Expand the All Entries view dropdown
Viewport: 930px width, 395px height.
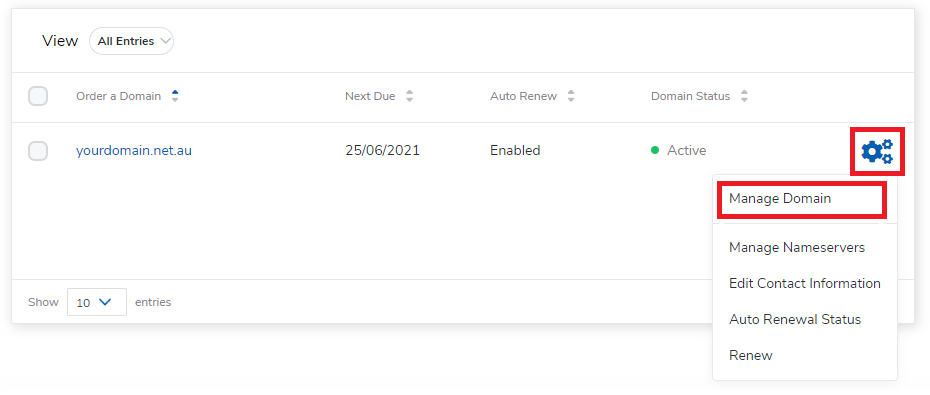131,41
